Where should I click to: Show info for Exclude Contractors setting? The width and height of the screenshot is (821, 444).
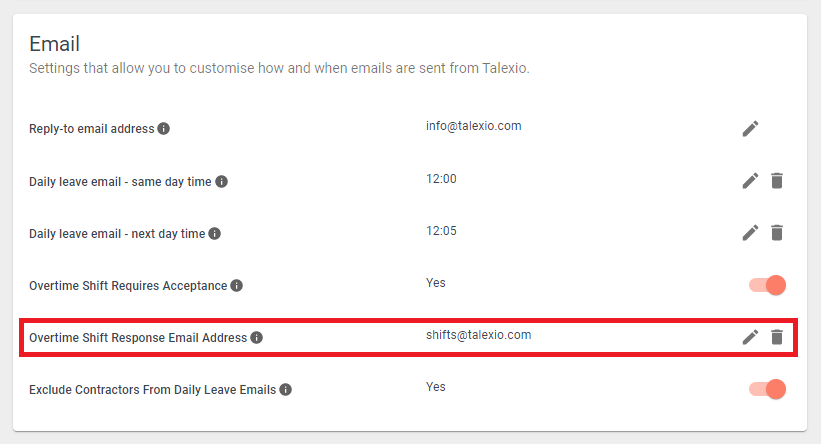pos(285,390)
